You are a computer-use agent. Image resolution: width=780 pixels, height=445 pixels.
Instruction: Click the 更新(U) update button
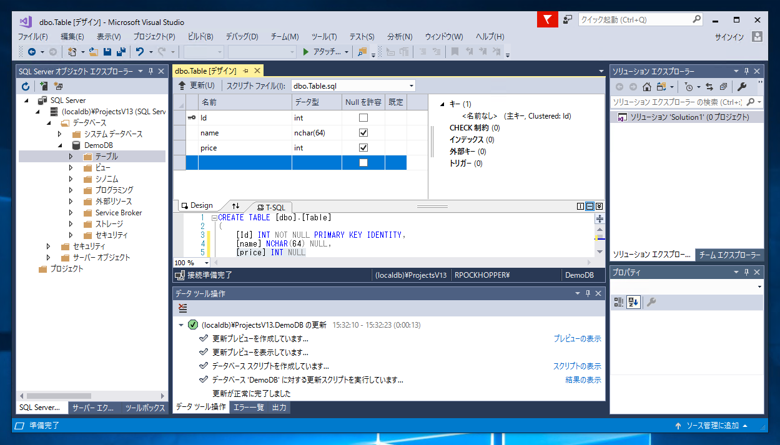click(x=197, y=86)
